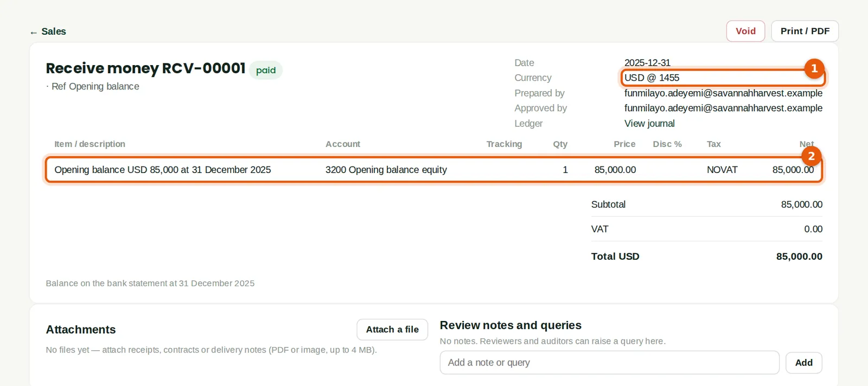Click the Total USD amount 85,000.00
The width and height of the screenshot is (868, 386).
799,256
